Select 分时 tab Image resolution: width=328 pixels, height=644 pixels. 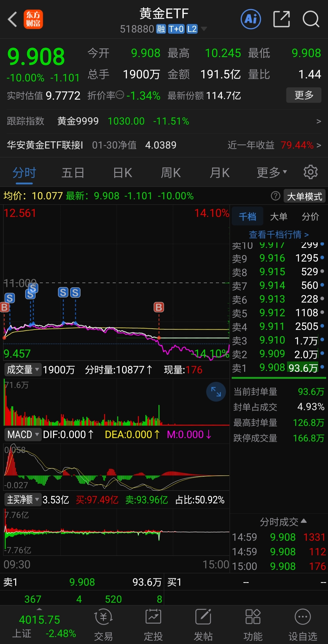pos(24,173)
